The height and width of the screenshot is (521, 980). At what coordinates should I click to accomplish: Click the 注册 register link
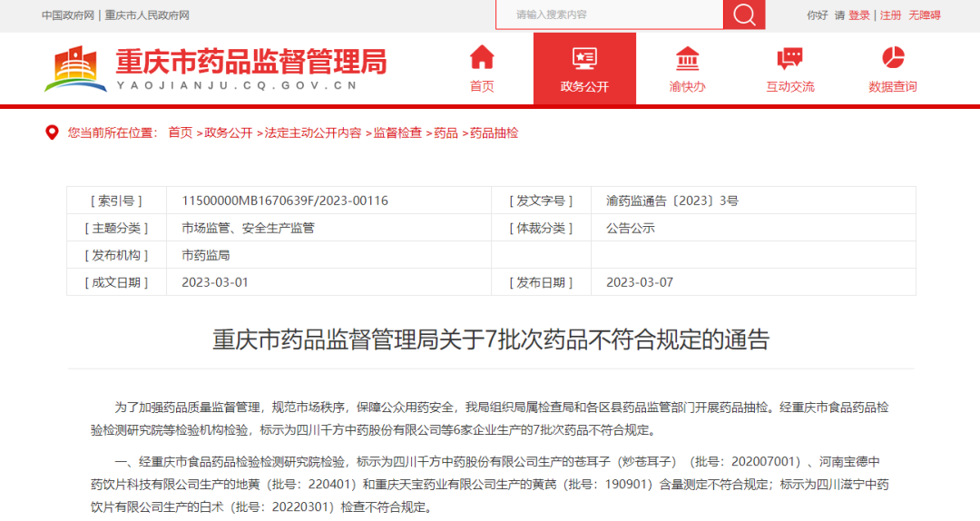click(891, 15)
